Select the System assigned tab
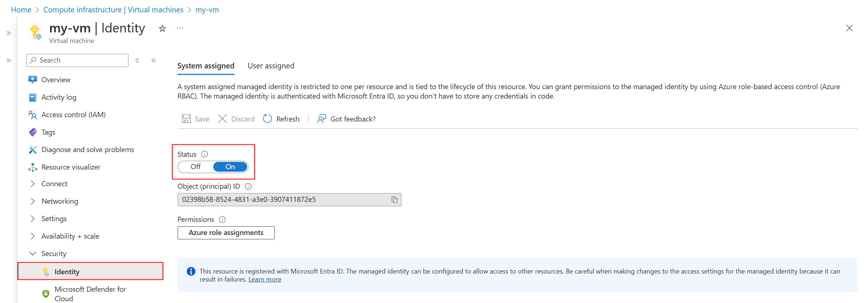Viewport: 868px width, 303px height. click(206, 66)
